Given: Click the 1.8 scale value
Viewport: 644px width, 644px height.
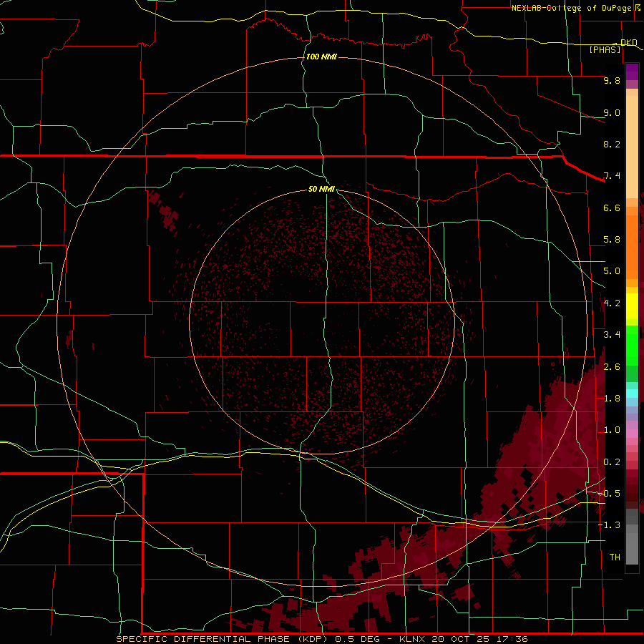Looking at the screenshot, I should click(612, 399).
